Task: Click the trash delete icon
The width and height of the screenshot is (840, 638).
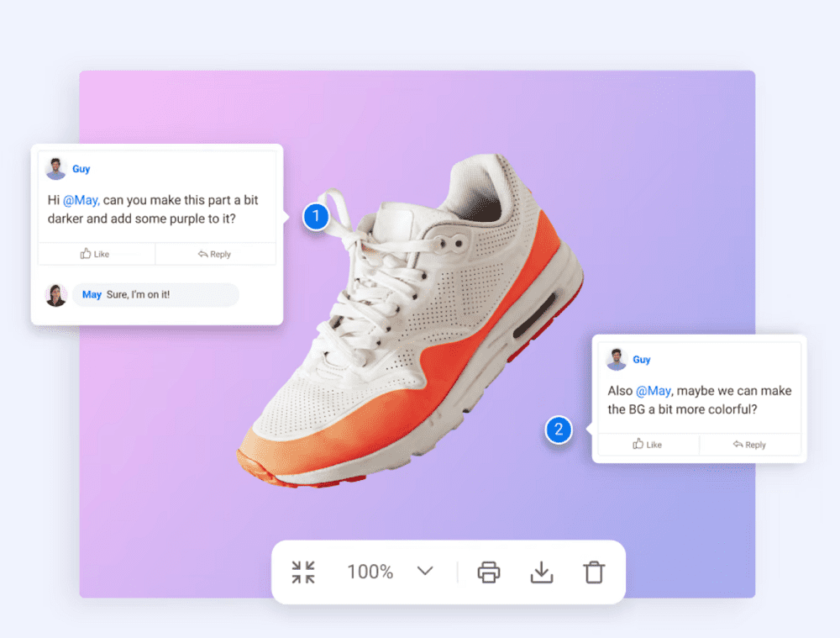Action: click(594, 572)
